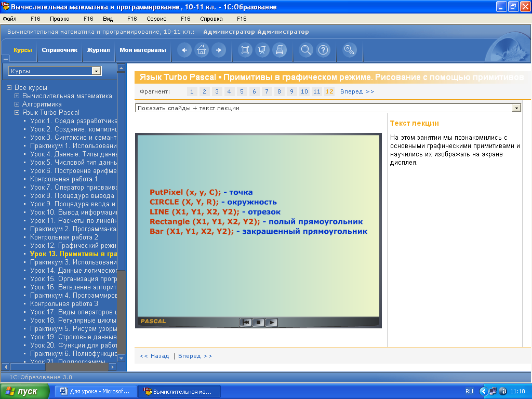Click the tree horizontal scroll left arrow
Screen dimensions: 532x399
[x=5, y=367]
